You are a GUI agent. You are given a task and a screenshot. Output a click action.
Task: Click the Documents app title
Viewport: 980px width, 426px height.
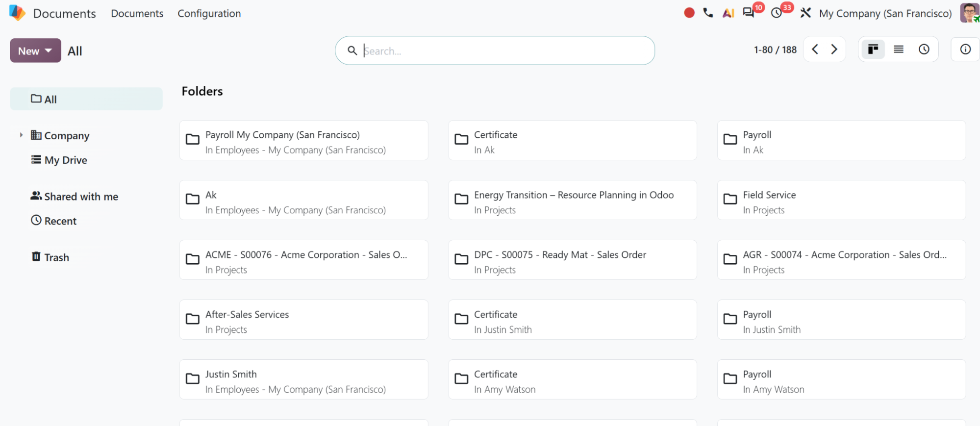click(64, 13)
